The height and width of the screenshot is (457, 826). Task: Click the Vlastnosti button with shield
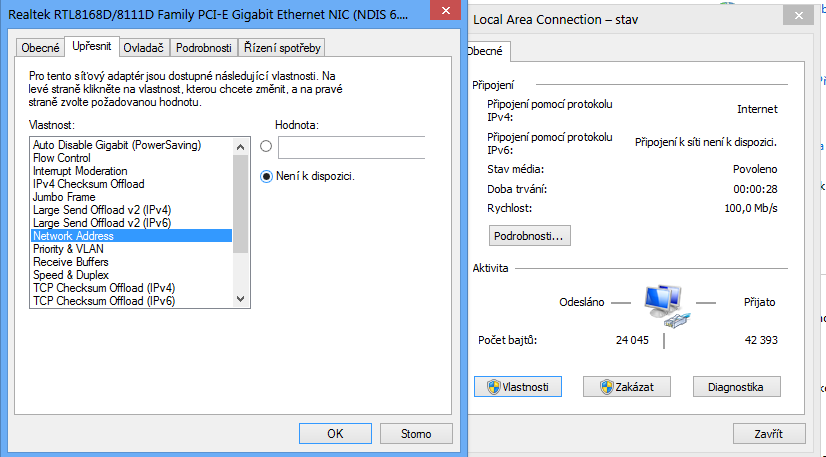click(x=517, y=387)
